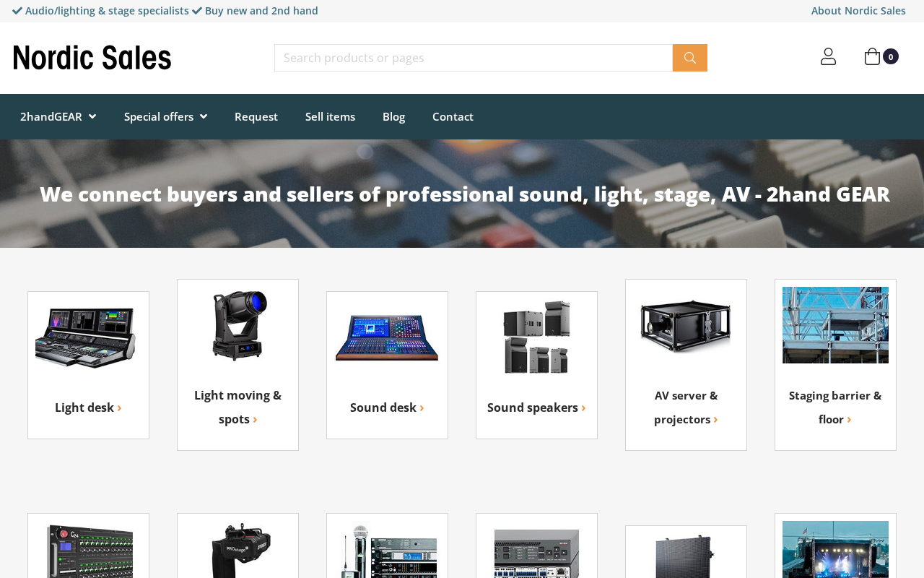Open the Request menu item
Viewport: 924px width, 578px height.
(x=256, y=116)
